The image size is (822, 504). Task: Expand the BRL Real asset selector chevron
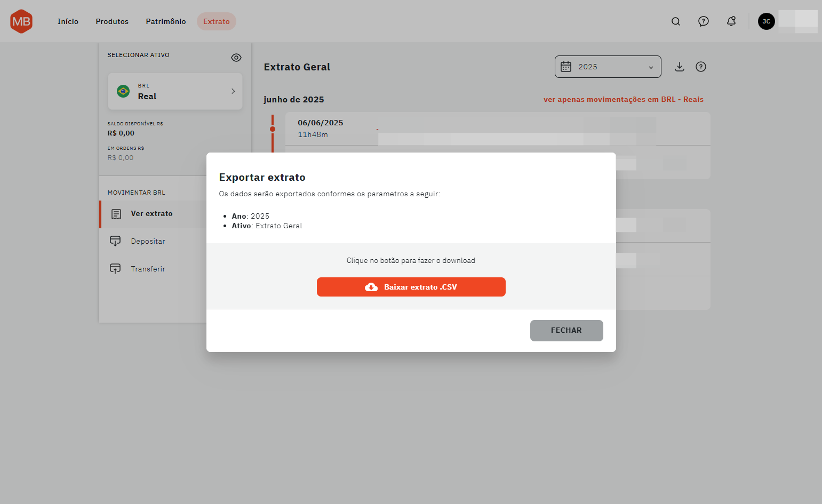[x=233, y=91]
